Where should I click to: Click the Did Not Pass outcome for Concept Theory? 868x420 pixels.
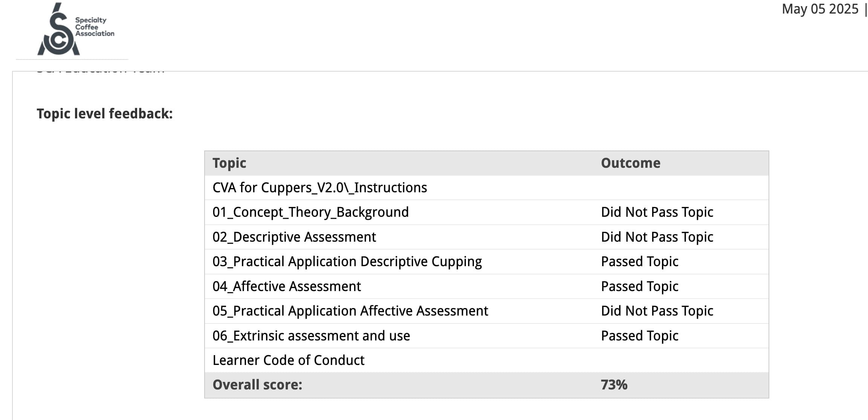tap(657, 212)
